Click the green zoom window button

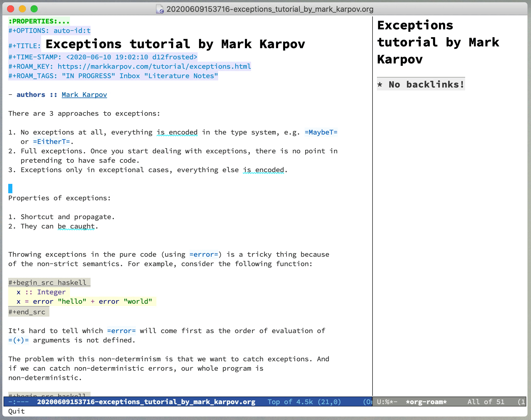[x=34, y=9]
